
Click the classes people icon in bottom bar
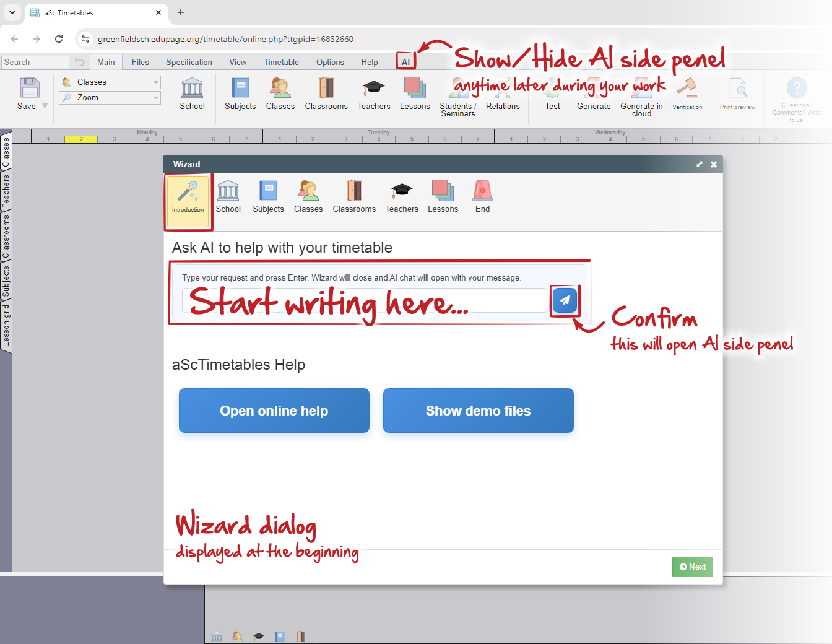point(238,637)
